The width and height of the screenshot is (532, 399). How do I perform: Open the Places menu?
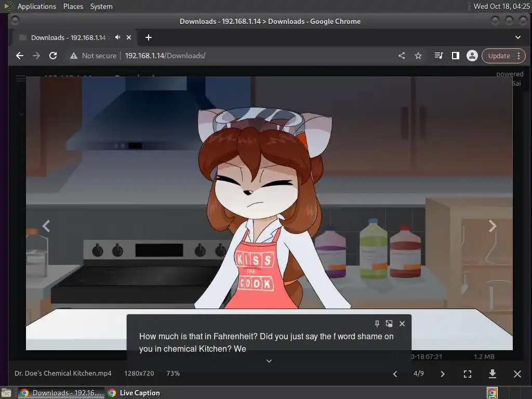[73, 6]
